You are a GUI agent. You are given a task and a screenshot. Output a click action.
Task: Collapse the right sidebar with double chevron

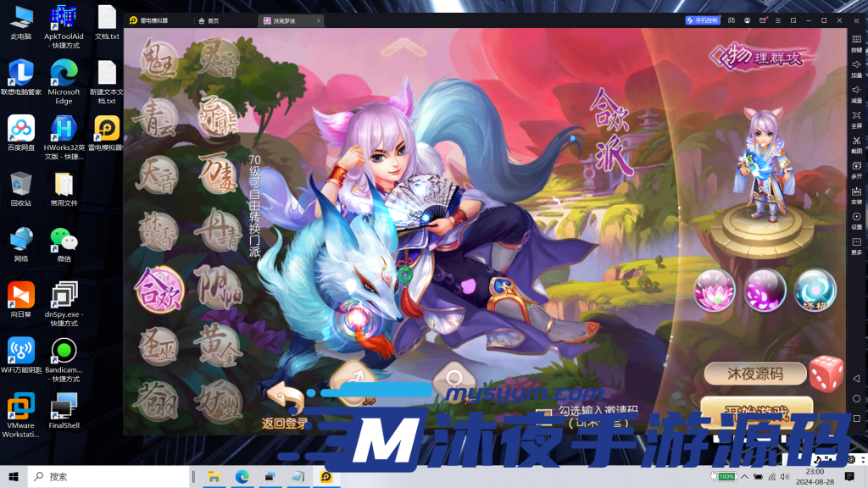click(x=857, y=20)
